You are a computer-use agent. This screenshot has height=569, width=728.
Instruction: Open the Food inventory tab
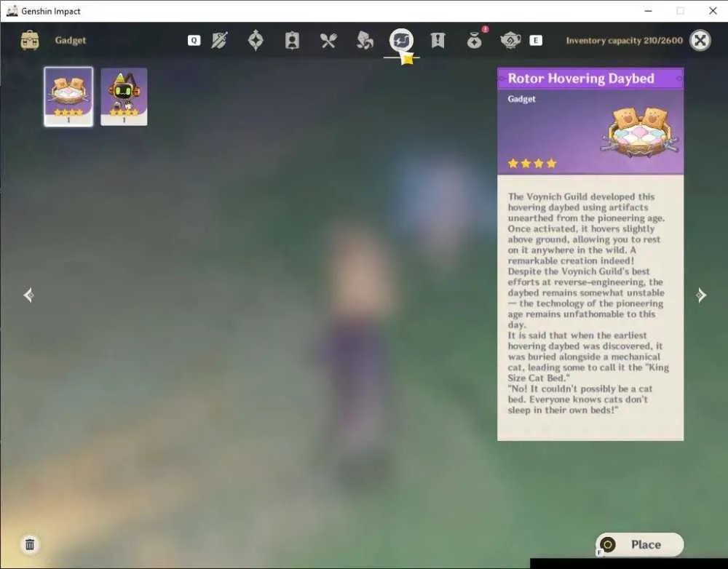[x=328, y=40]
